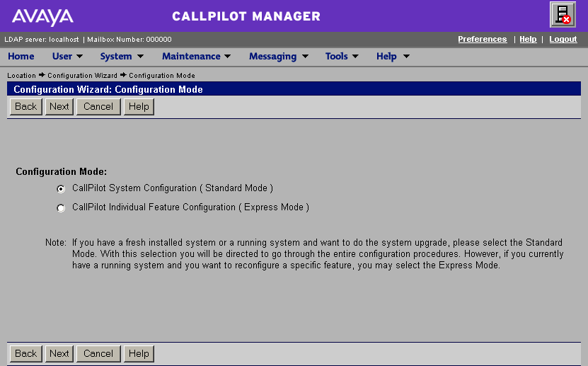Open the Messaging menu
The height and width of the screenshot is (366, 588).
272,56
